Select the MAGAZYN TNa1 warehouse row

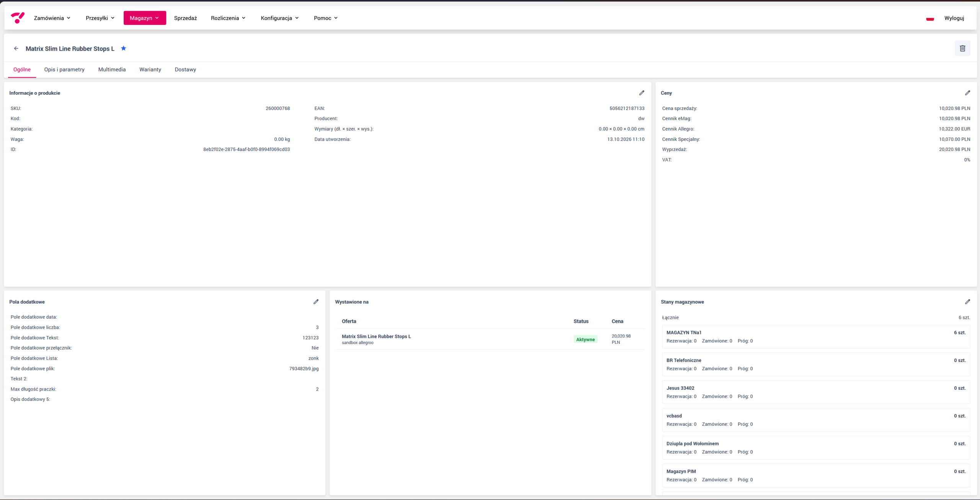coord(816,337)
